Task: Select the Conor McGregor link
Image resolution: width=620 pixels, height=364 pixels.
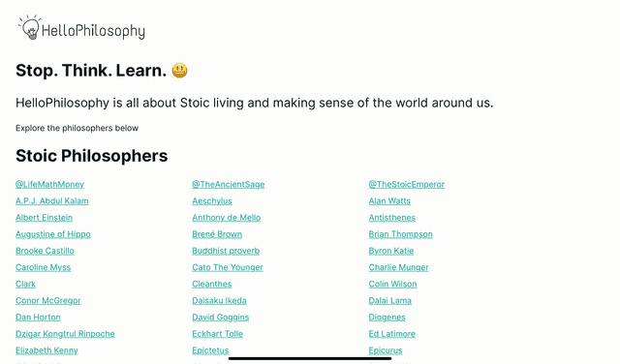Action: coord(47,300)
